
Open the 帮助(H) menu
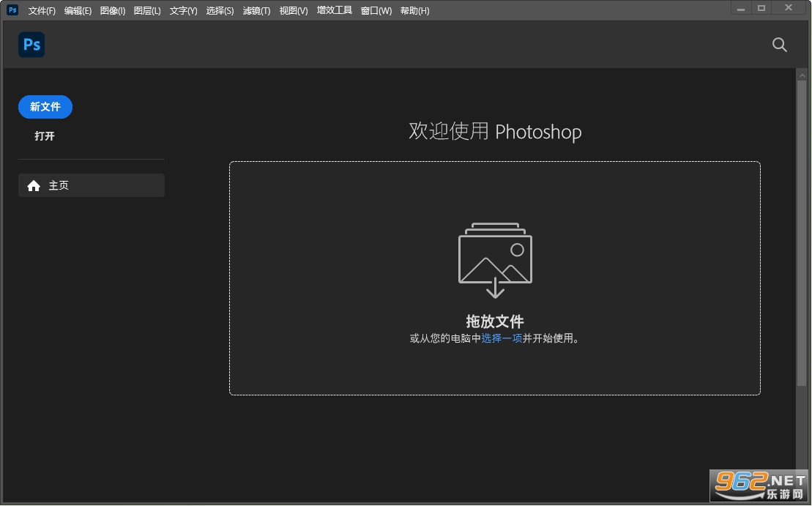click(414, 11)
